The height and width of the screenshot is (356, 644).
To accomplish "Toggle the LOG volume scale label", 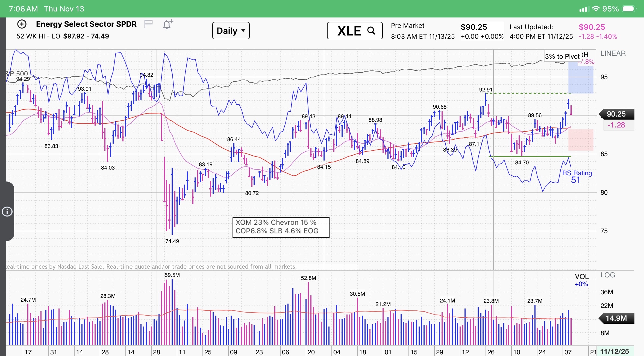I will tap(608, 275).
